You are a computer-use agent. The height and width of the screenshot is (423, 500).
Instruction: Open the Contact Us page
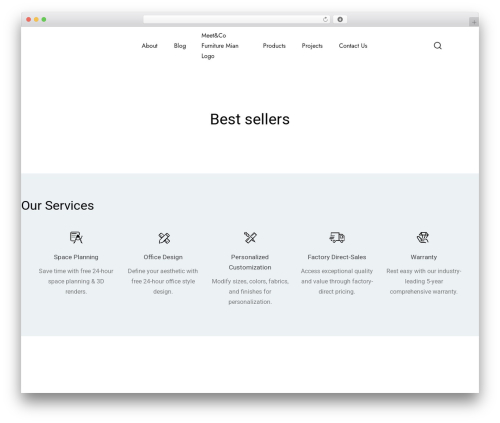tap(353, 46)
